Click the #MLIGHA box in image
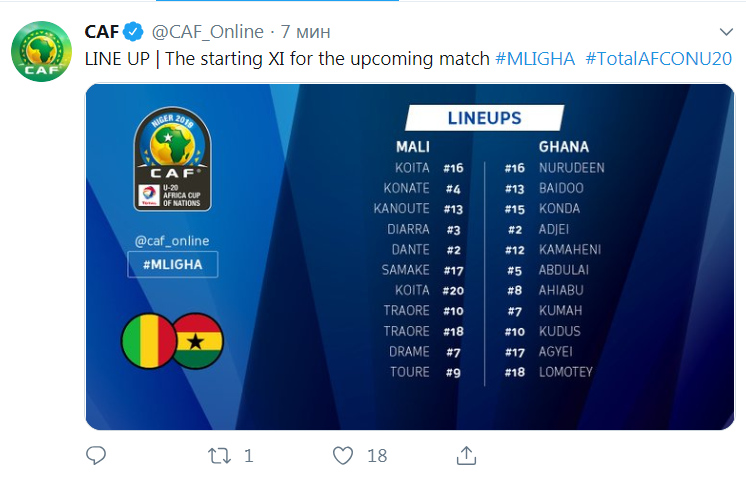The width and height of the screenshot is (746, 480). (x=173, y=264)
